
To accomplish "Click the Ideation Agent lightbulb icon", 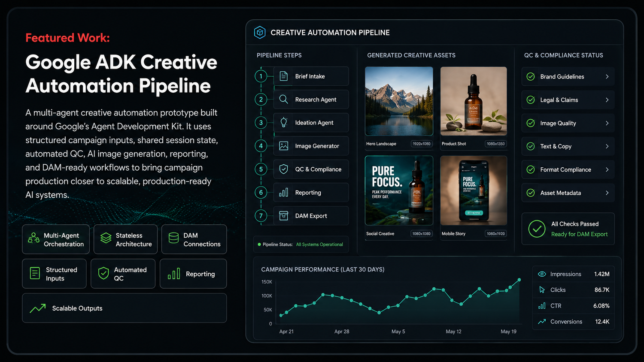I will pyautogui.click(x=284, y=123).
